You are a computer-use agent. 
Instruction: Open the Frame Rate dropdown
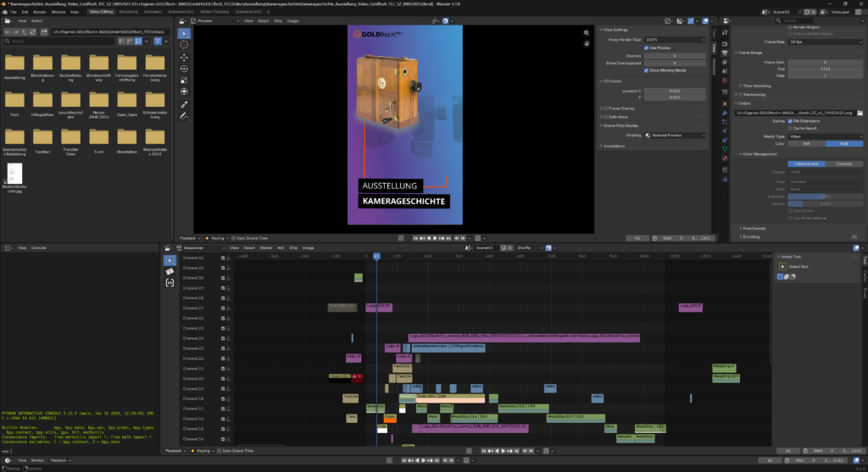[826, 42]
